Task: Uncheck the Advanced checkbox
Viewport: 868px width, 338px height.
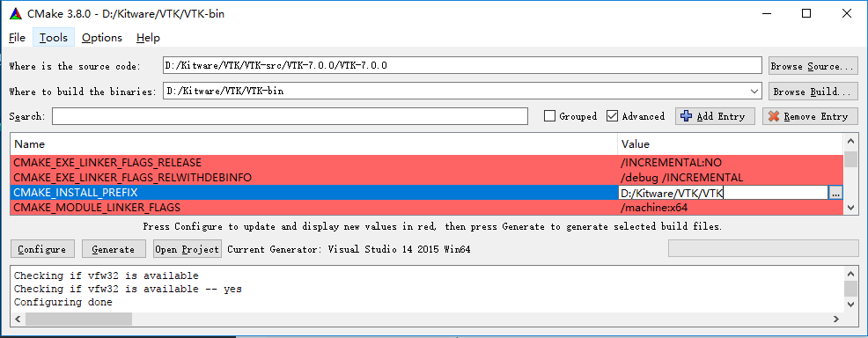Action: [612, 116]
